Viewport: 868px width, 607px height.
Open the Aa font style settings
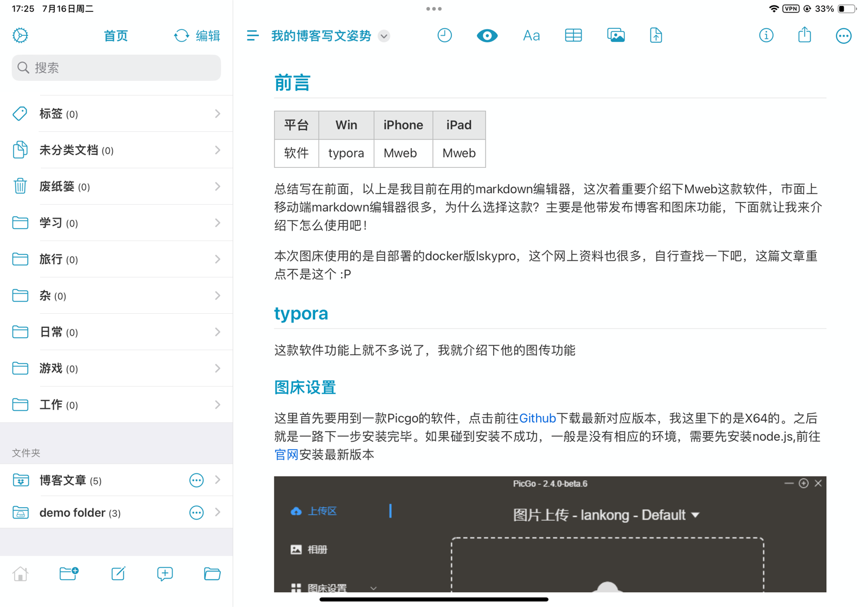pyautogui.click(x=531, y=36)
